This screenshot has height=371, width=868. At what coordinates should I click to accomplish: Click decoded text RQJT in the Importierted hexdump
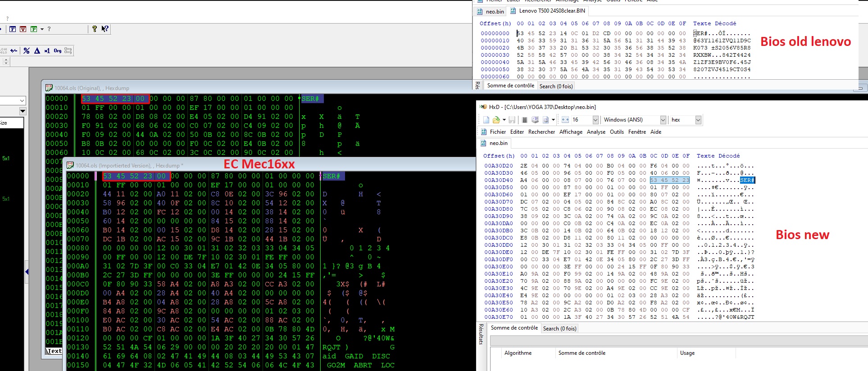coord(332,347)
